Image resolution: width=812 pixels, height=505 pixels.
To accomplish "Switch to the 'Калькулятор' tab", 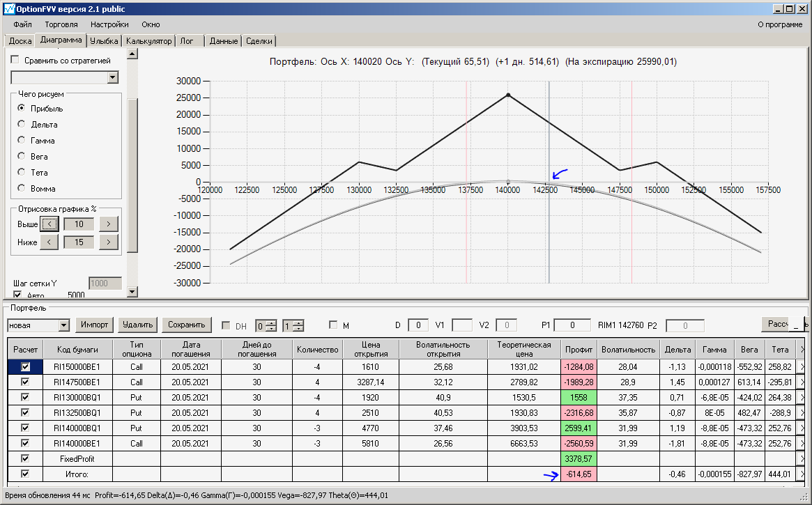I will [148, 41].
